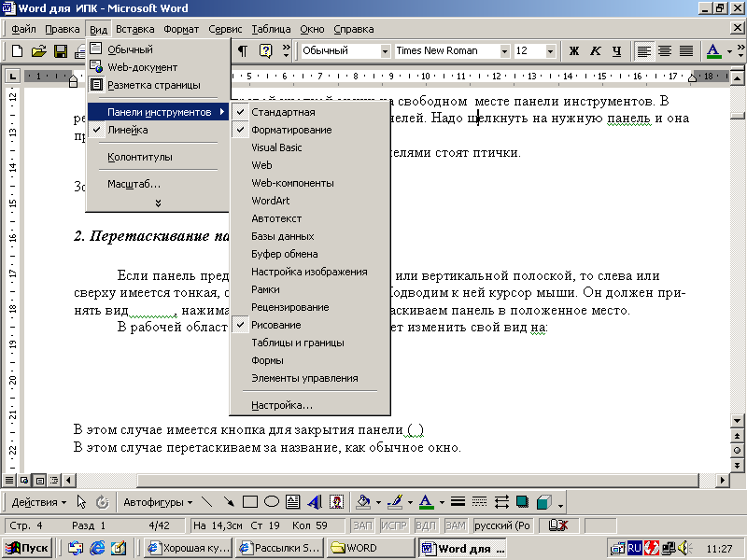The height and width of the screenshot is (560, 747).
Task: Insert a Text Box from drawing toolbar
Action: 292,502
